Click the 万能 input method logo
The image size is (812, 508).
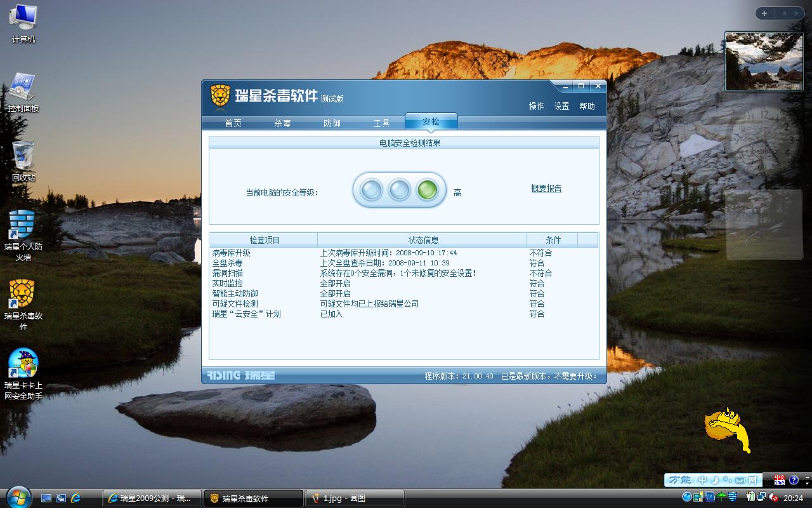[x=679, y=480]
